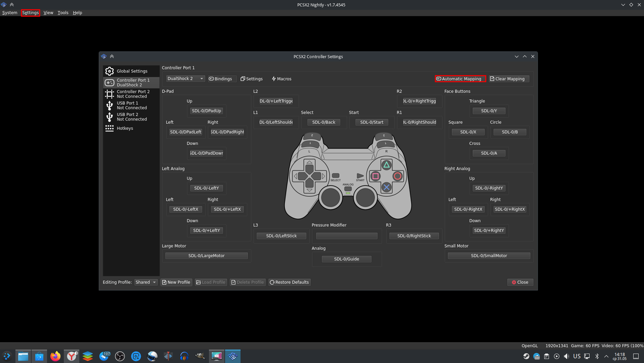Open the KDE application launcher
This screenshot has height=363, width=644.
(7, 356)
